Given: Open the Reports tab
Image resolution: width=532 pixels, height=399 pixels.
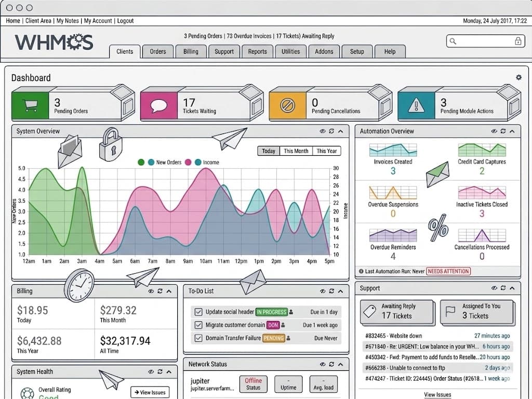Looking at the screenshot, I should [x=257, y=51].
